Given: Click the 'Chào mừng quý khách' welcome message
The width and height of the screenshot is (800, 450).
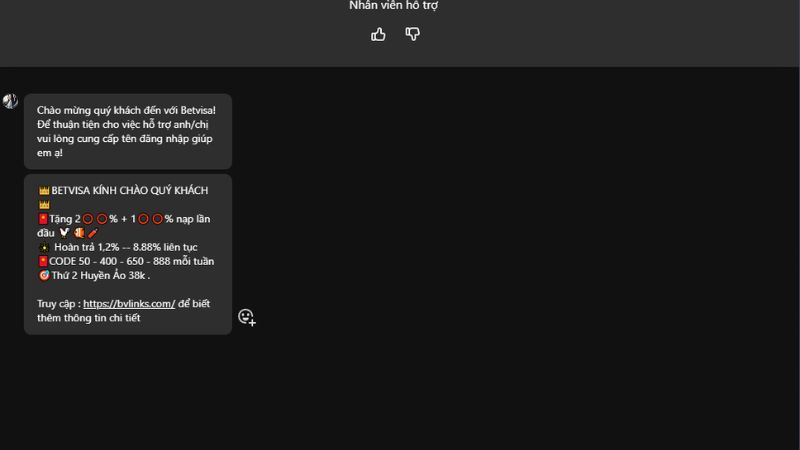Looking at the screenshot, I should point(128,131).
